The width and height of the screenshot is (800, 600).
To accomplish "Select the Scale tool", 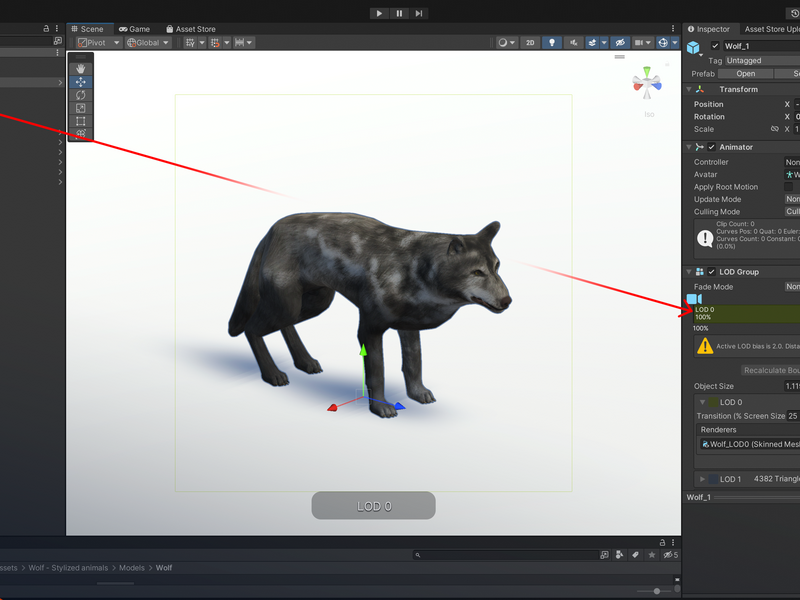I will coord(81,108).
